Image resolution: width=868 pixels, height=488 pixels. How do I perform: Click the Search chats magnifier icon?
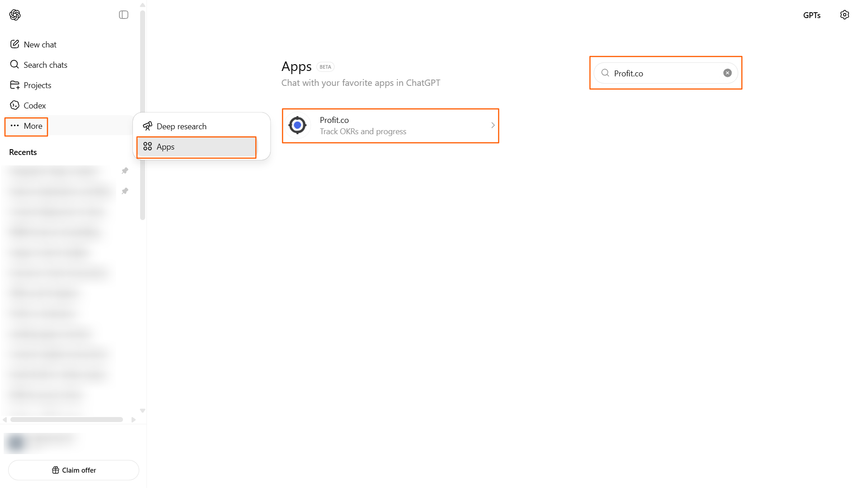click(14, 64)
